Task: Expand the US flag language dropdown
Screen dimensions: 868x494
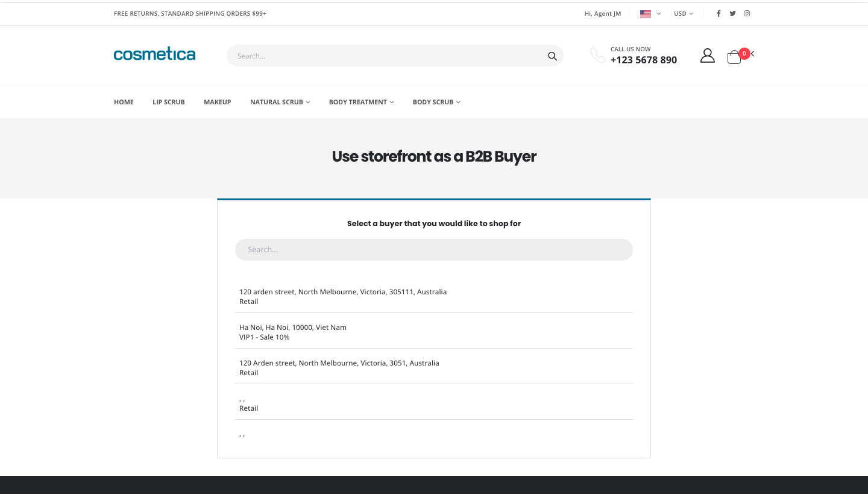Action: [650, 13]
